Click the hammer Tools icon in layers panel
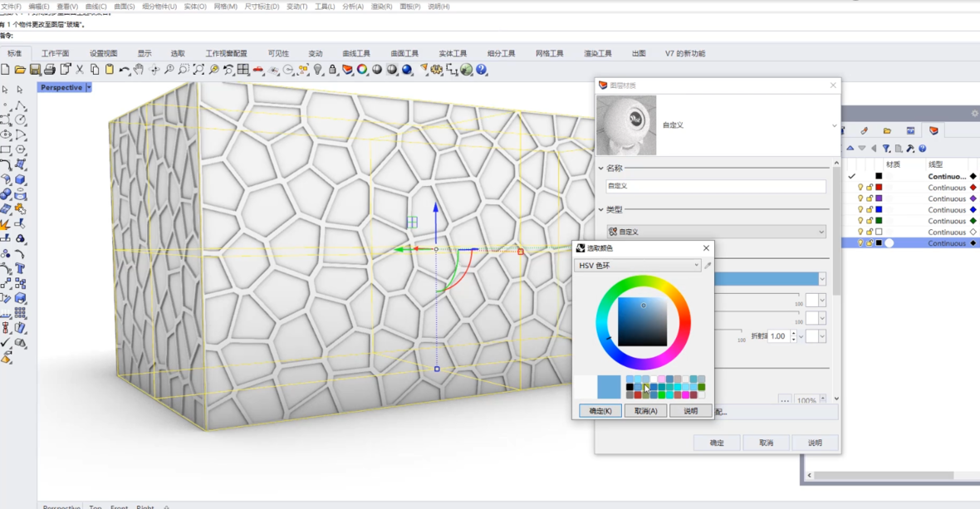This screenshot has height=509, width=980. tap(910, 149)
